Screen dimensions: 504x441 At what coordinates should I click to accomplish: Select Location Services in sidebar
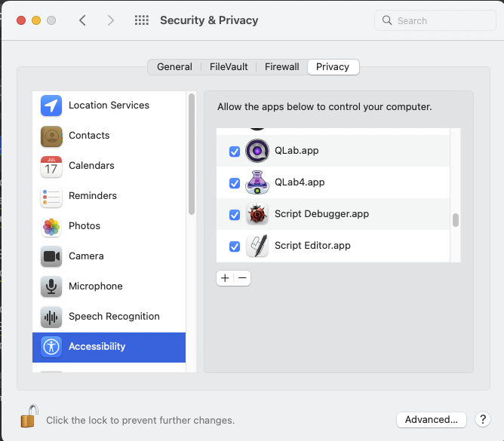[109, 106]
